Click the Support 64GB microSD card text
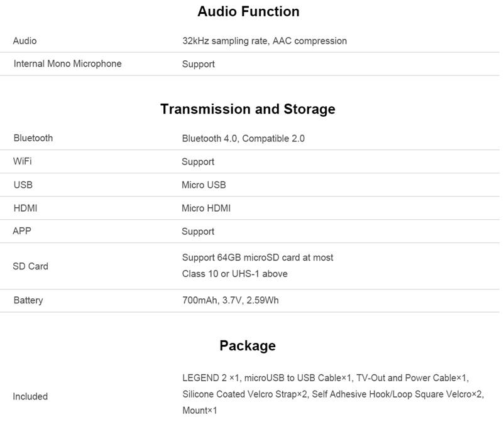 (258, 257)
